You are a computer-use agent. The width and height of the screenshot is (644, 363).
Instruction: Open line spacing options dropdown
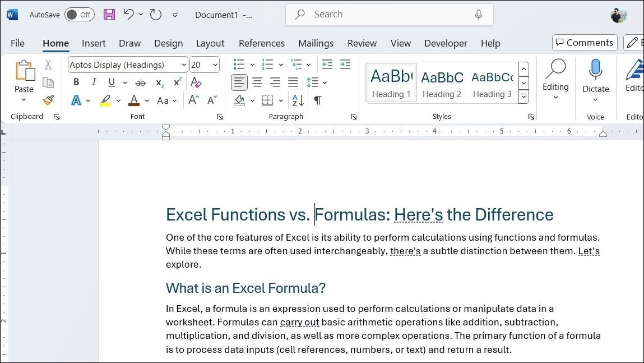pos(325,82)
